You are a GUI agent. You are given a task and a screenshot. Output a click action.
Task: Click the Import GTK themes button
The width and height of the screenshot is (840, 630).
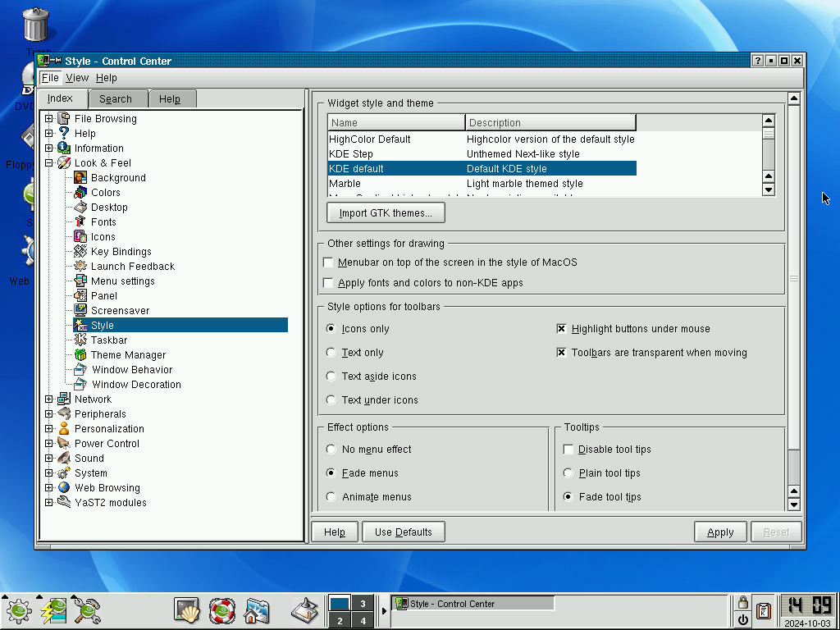[386, 213]
